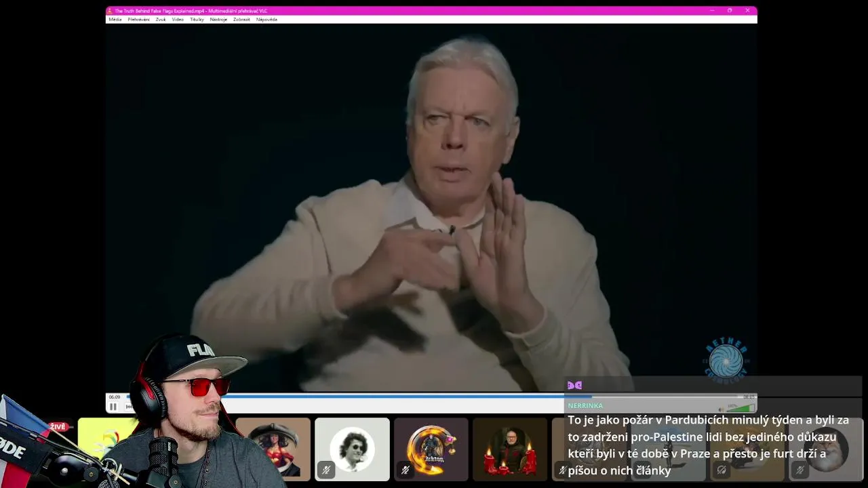The image size is (868, 488).
Task: Open the Zvuk menu
Action: 161,20
